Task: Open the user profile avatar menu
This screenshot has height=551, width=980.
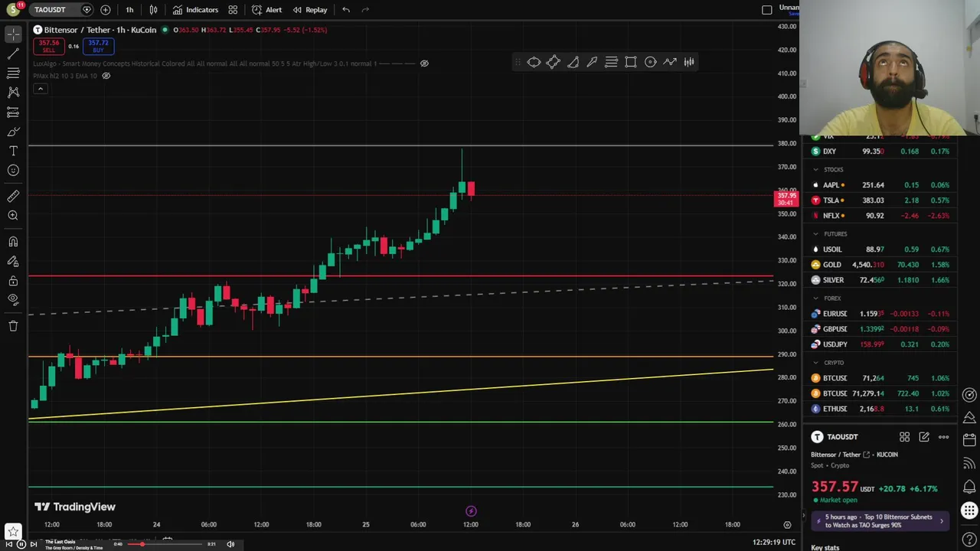Action: [13, 10]
